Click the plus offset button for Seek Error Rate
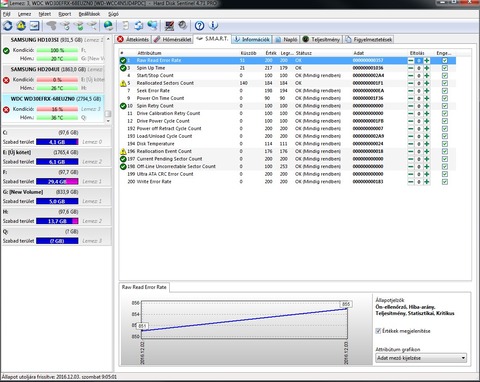The width and height of the screenshot is (480, 382). point(427,91)
